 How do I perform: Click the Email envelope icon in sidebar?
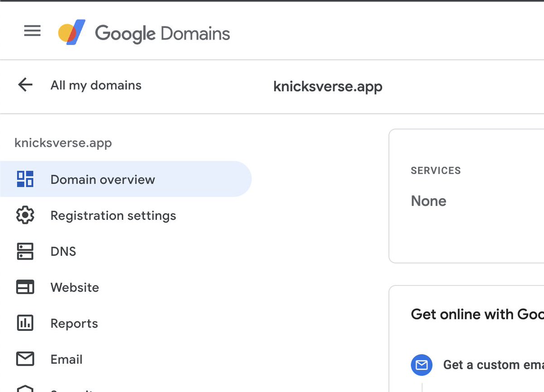(x=25, y=359)
